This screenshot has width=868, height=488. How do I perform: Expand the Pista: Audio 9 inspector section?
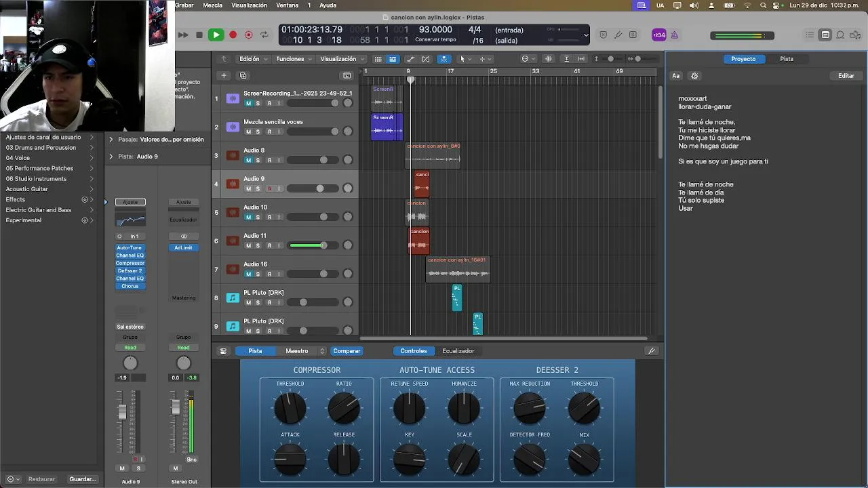coord(111,157)
